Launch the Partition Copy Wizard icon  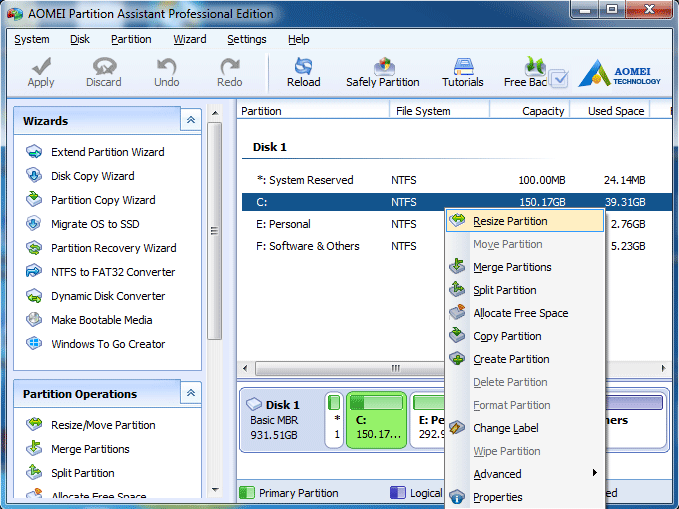[x=34, y=200]
